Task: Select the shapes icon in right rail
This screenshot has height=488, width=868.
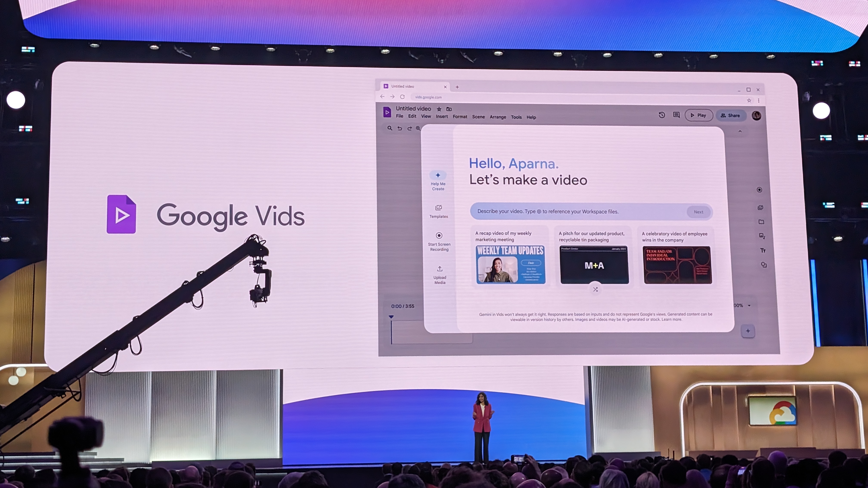Action: coord(764,265)
